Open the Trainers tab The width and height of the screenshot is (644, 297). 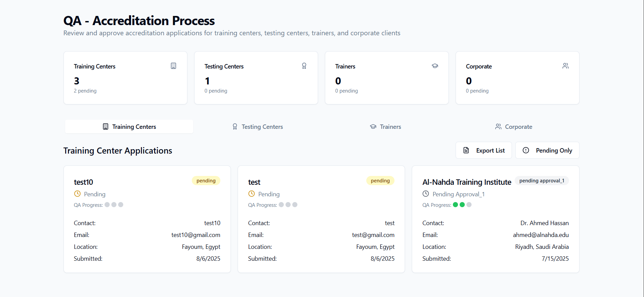tap(385, 127)
